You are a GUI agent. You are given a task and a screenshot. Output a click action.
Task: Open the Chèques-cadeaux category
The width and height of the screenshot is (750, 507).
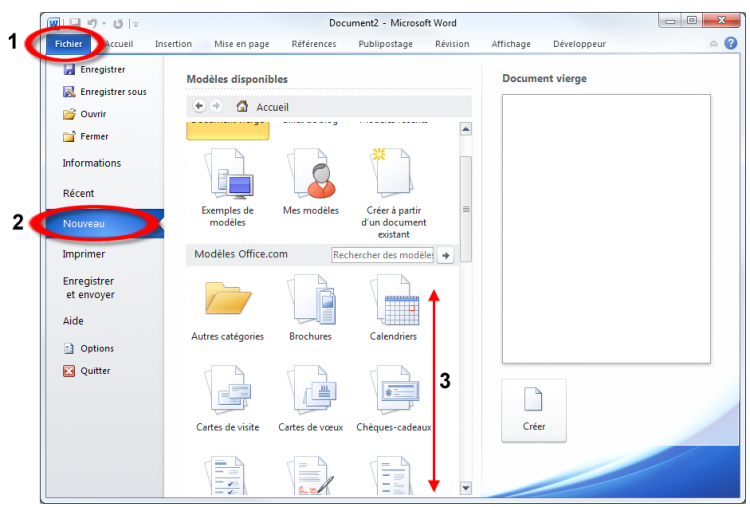pos(394,398)
